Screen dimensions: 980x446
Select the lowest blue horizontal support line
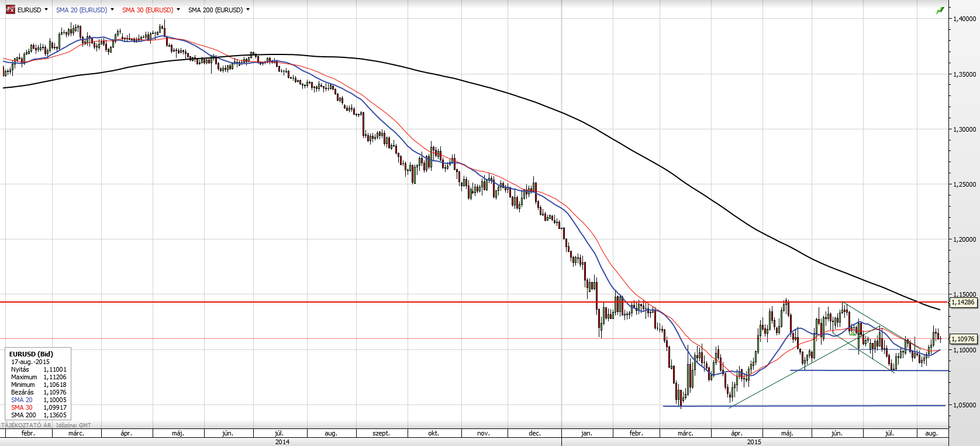804,406
